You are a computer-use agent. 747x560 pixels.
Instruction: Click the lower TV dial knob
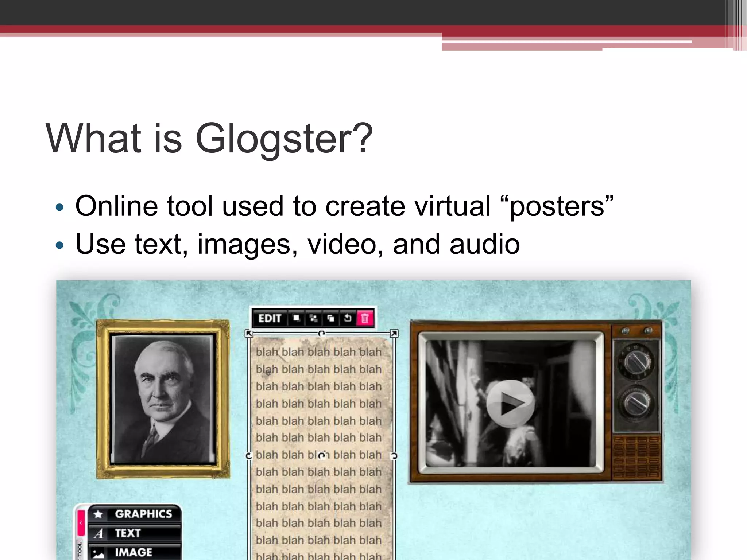point(637,403)
